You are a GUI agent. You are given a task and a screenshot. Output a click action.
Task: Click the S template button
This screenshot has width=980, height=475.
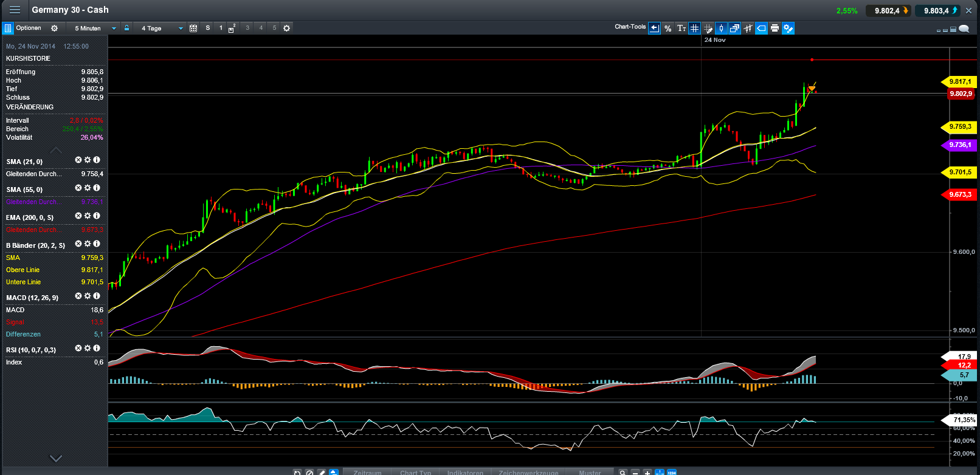point(208,28)
